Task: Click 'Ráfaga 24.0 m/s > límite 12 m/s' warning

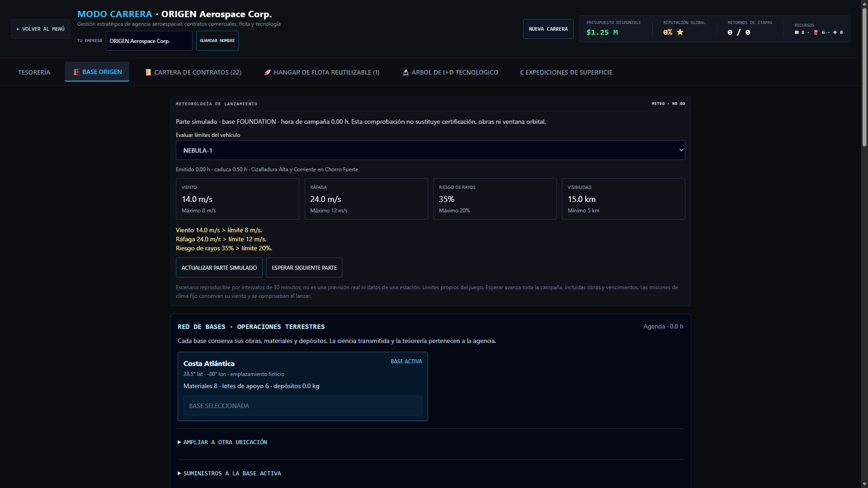Action: click(221, 239)
